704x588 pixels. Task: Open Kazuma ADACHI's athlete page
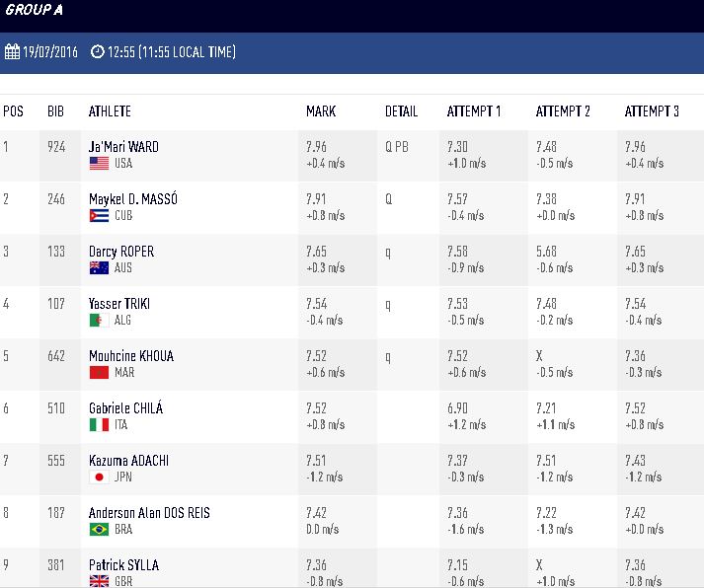(128, 461)
